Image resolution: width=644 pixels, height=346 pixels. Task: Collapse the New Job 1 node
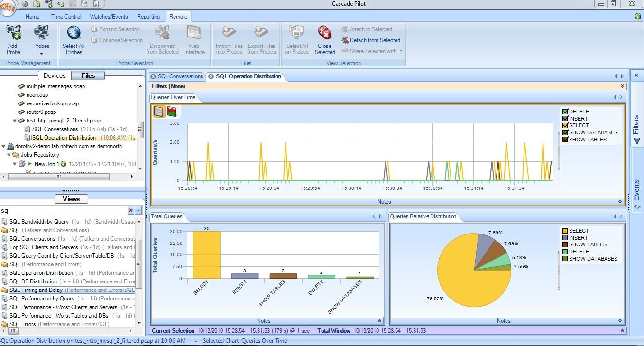[x=15, y=164]
